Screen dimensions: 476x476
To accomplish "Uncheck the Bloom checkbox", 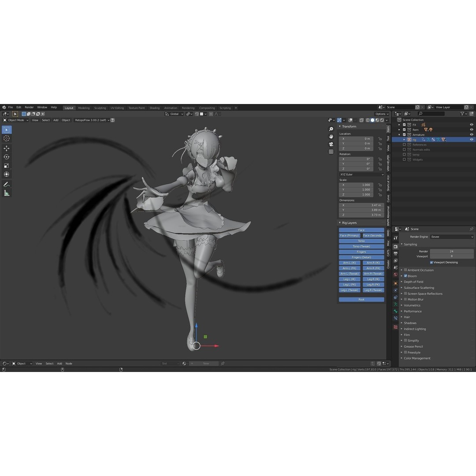I will pyautogui.click(x=405, y=276).
